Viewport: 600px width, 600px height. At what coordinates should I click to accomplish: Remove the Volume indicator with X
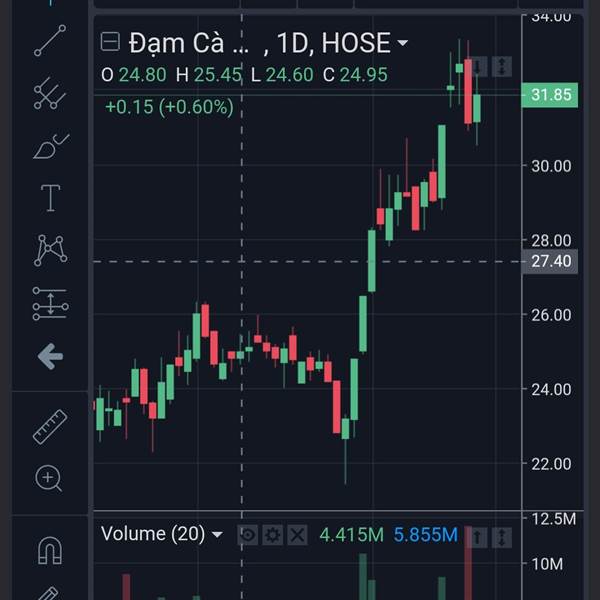click(x=297, y=535)
